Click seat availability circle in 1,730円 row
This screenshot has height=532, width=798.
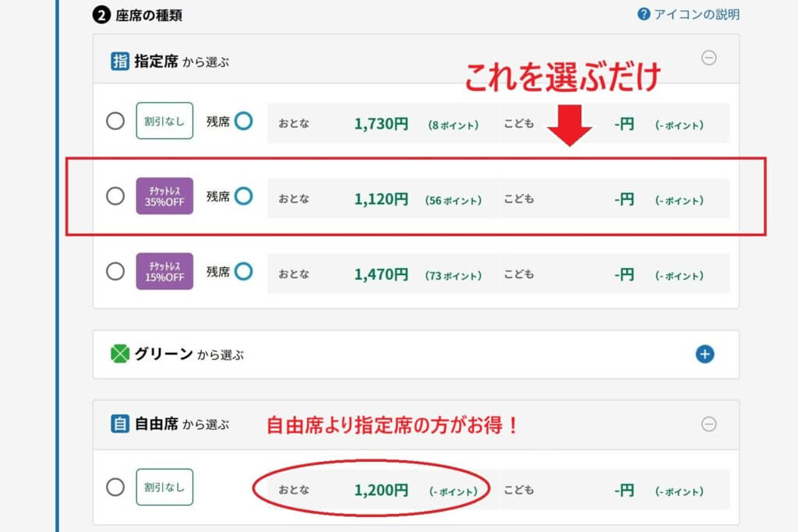coord(243,122)
